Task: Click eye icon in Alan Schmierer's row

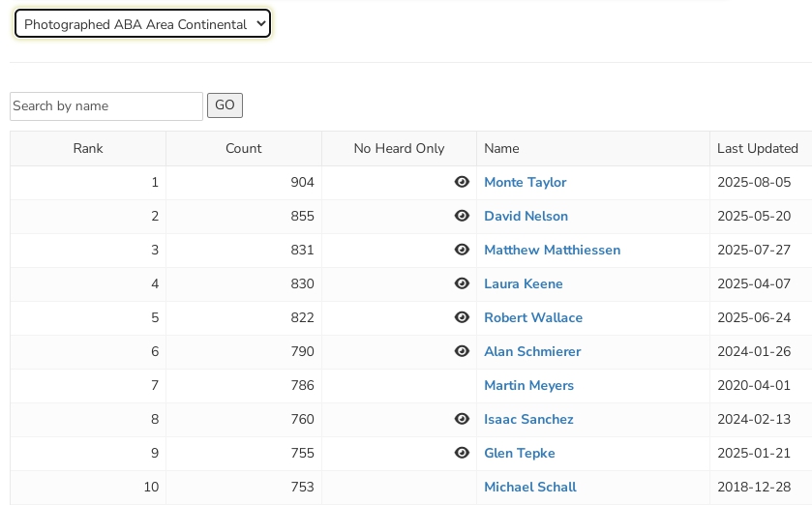Action: (x=462, y=351)
